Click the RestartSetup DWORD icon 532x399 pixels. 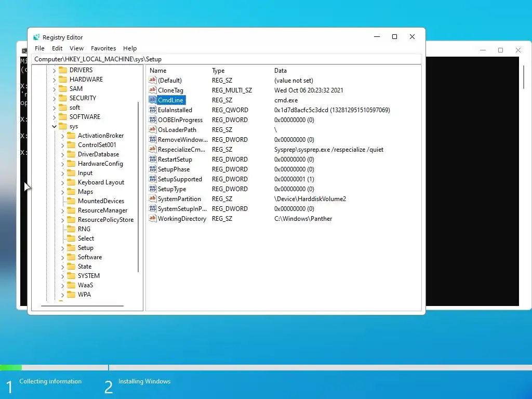(153, 159)
